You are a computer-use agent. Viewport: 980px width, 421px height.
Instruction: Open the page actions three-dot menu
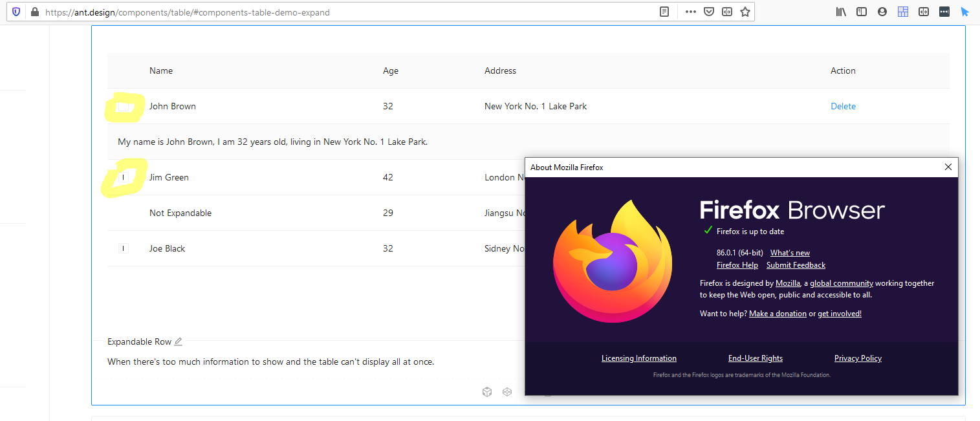click(691, 12)
